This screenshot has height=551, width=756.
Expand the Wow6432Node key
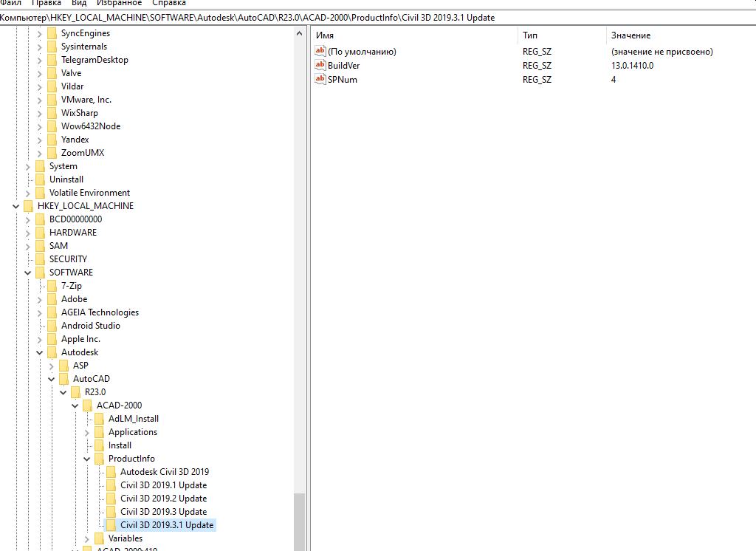(40, 127)
